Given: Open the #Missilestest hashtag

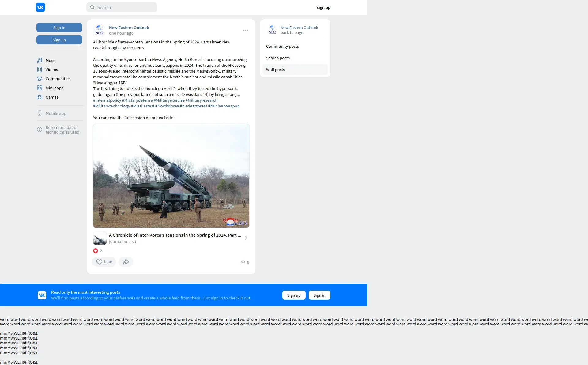Looking at the screenshot, I should pyautogui.click(x=143, y=106).
